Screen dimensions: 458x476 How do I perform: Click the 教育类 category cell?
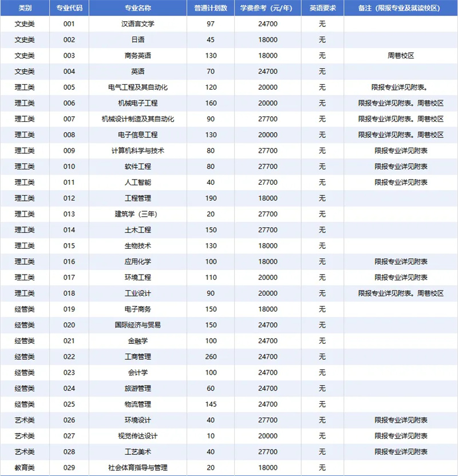click(x=25, y=467)
